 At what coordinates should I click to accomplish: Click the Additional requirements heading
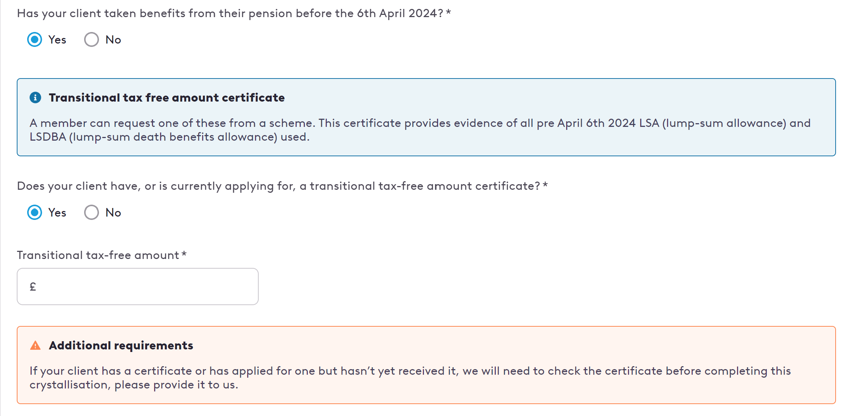click(x=121, y=345)
